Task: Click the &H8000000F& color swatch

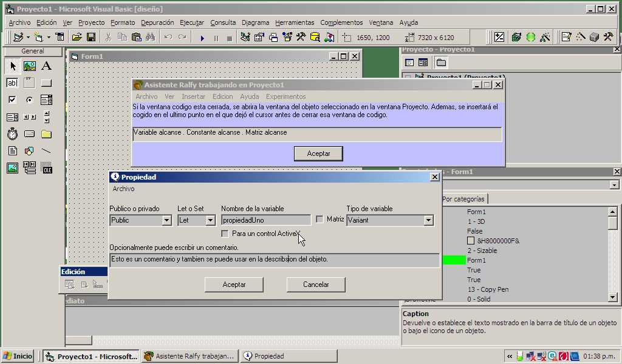Action: [471, 241]
